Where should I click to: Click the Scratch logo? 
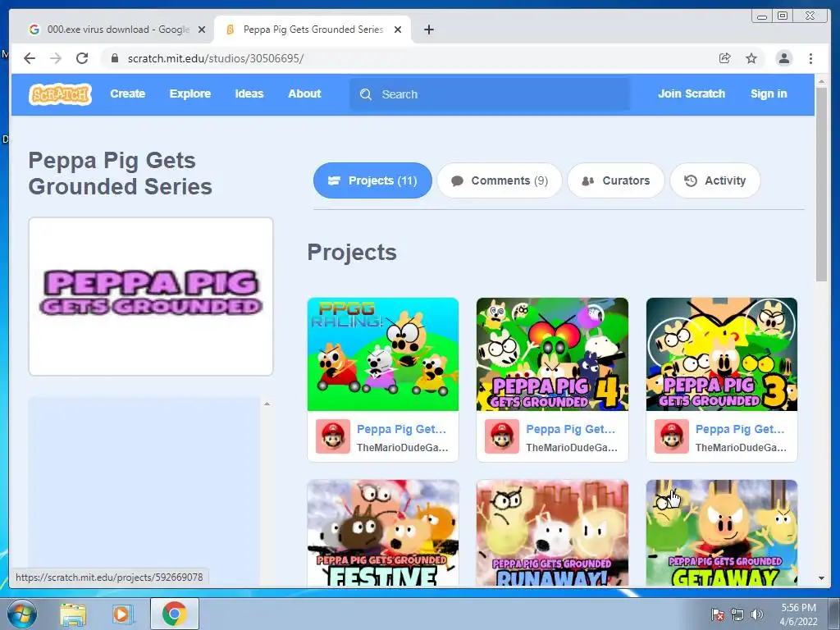click(x=60, y=94)
